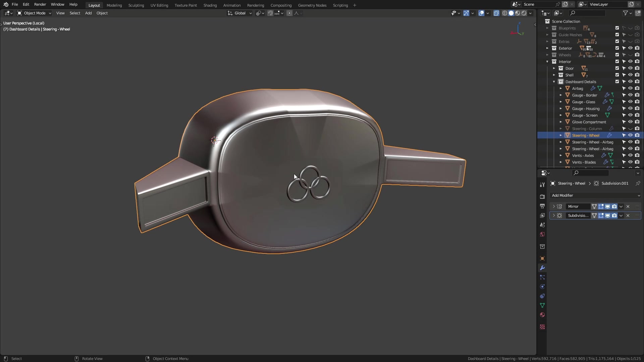Click the new collection icon in outliner
The image size is (644, 362).
pyautogui.click(x=638, y=13)
